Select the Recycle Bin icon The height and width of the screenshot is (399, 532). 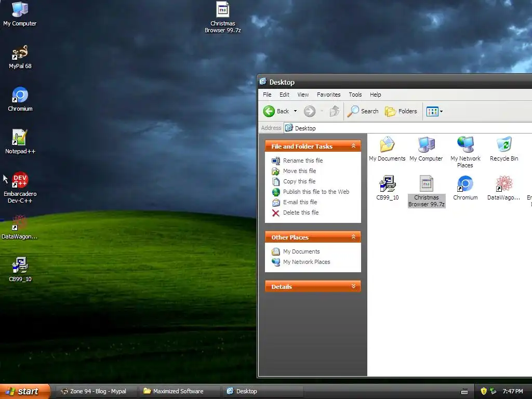point(504,149)
